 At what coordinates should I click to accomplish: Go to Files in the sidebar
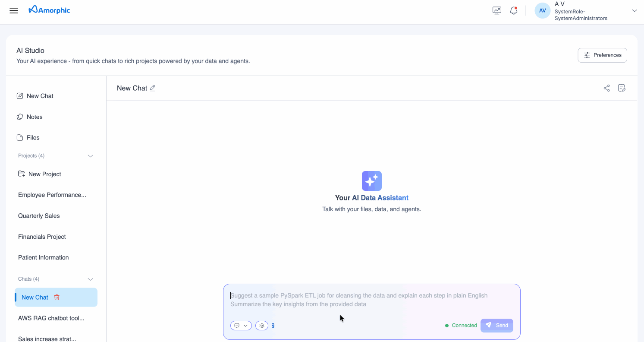[x=33, y=137]
